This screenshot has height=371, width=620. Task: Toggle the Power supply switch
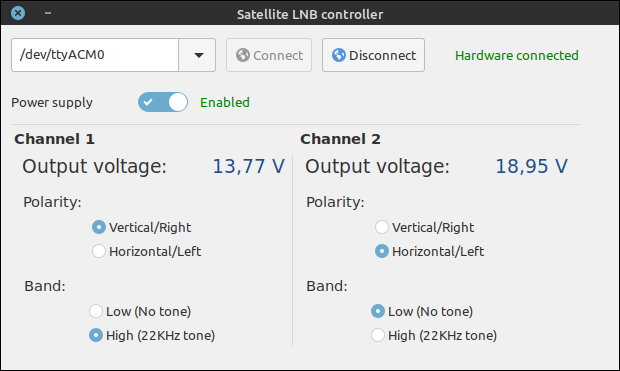[x=163, y=102]
